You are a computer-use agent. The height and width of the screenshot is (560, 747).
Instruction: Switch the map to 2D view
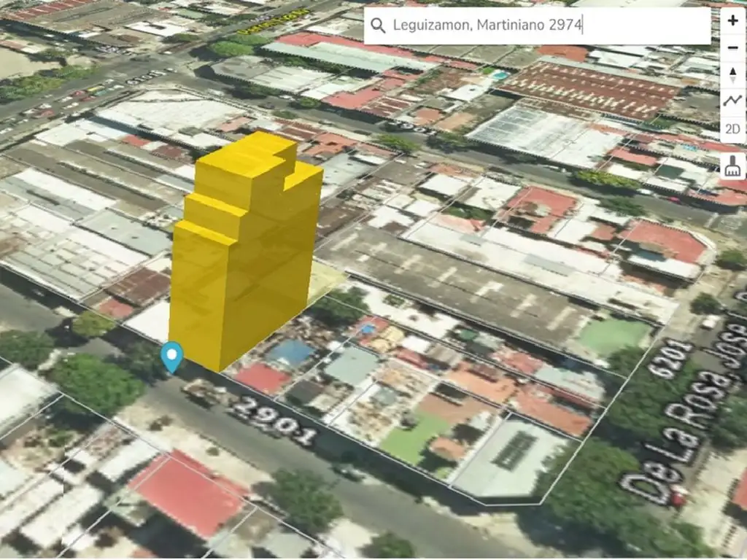pyautogui.click(x=732, y=130)
